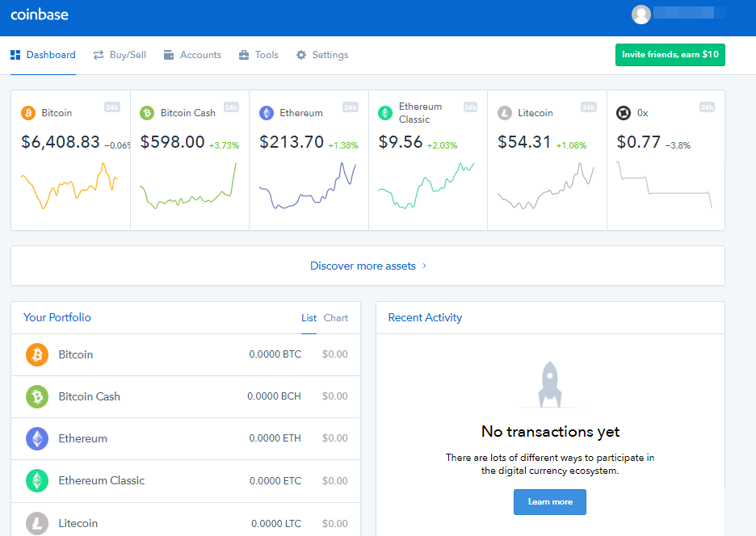Click the Buy/Sell arrows icon

coord(99,55)
